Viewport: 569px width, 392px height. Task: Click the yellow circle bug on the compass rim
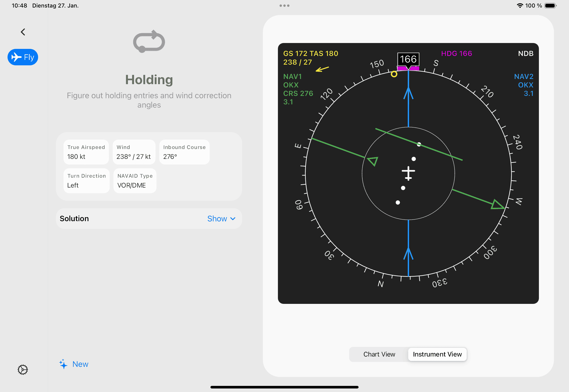click(394, 74)
